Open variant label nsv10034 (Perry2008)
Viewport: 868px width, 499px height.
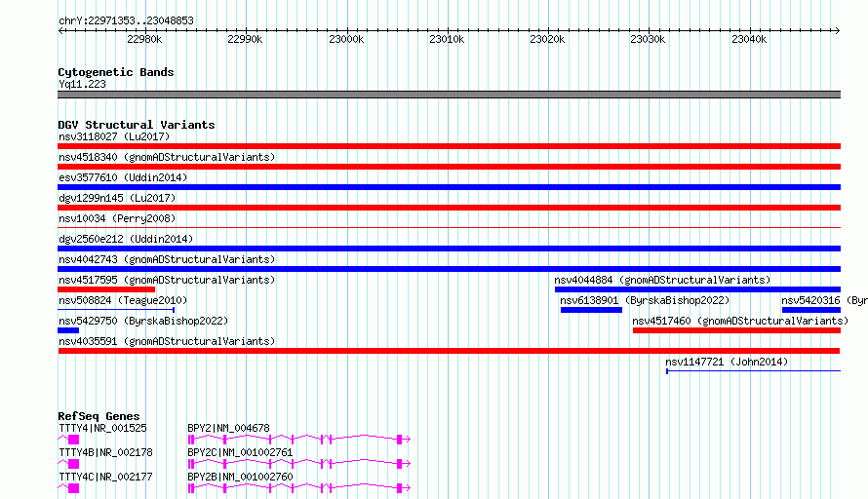[117, 218]
